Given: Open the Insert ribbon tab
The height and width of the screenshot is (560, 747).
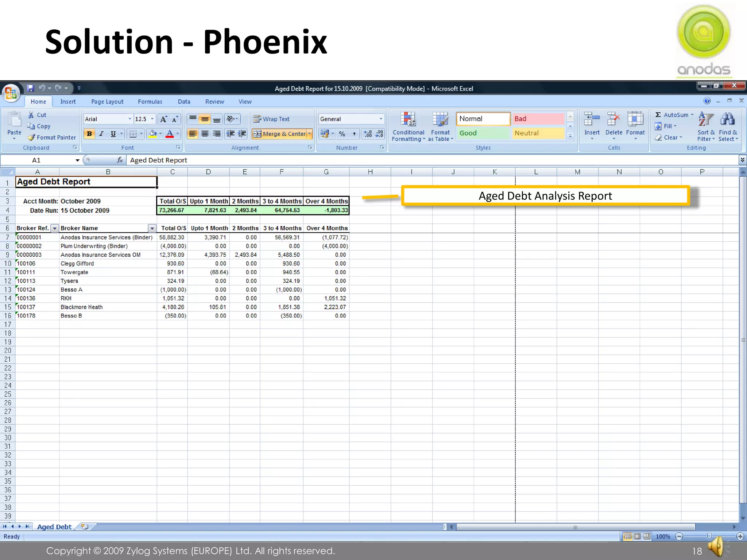Looking at the screenshot, I should coord(68,102).
